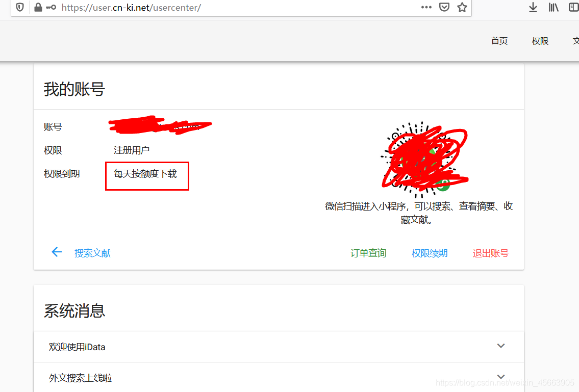Open 搜索文献 link

click(x=92, y=253)
